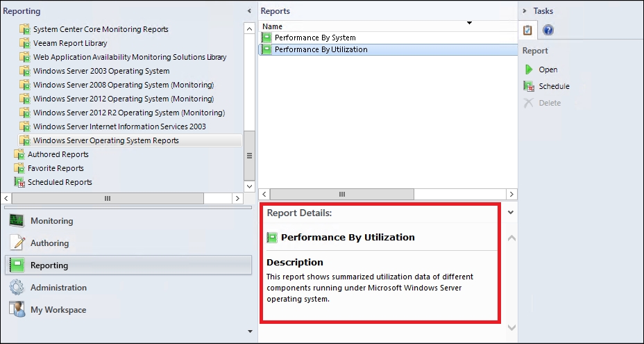Click the My Workspace user icon
This screenshot has height=344, width=644.
[x=17, y=309]
